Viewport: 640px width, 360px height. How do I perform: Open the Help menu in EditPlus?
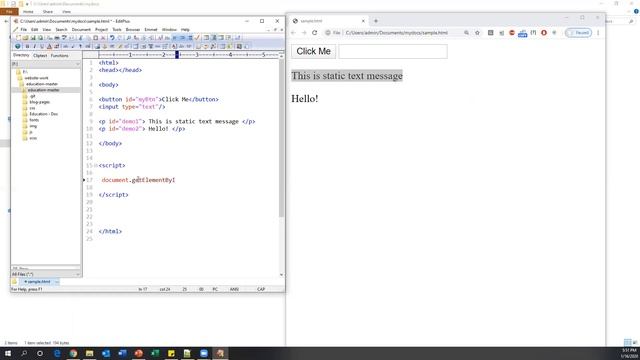click(185, 29)
